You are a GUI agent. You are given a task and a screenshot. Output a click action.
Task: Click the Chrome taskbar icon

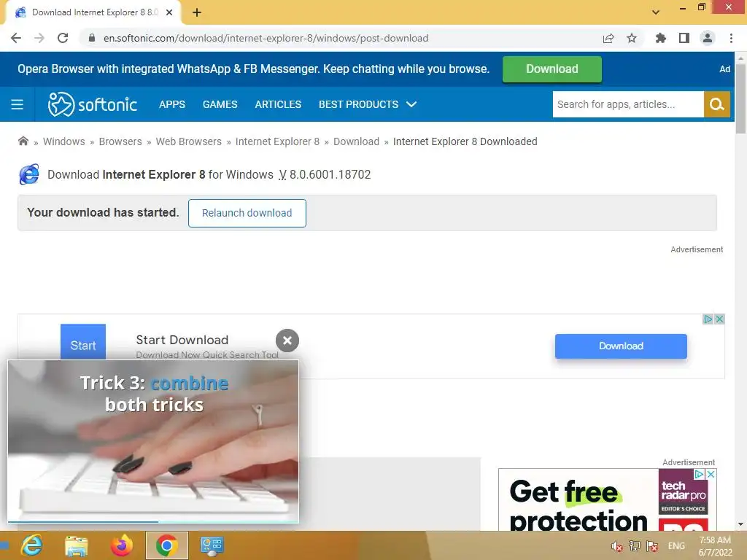click(166, 545)
